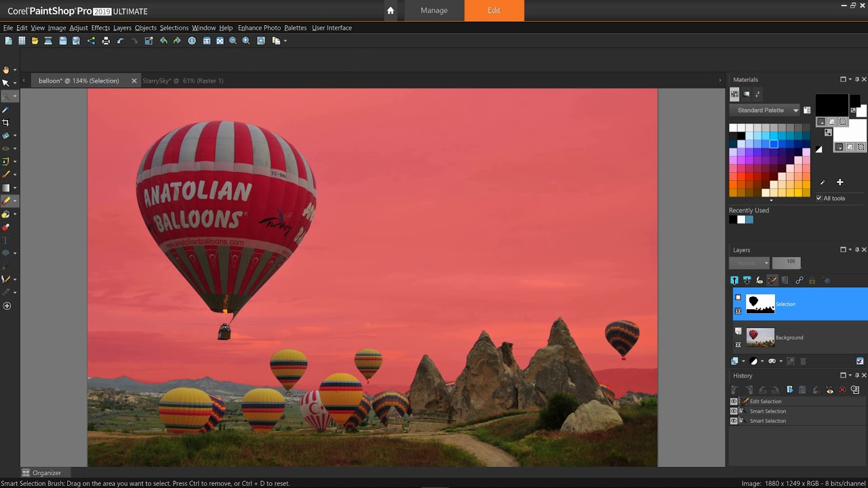Open the Layers menu
868x488 pixels.
click(123, 28)
